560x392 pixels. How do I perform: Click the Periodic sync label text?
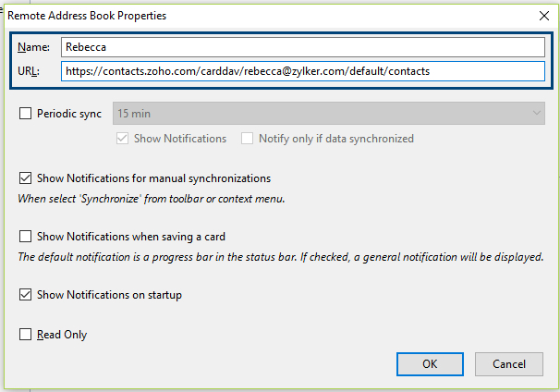point(69,114)
